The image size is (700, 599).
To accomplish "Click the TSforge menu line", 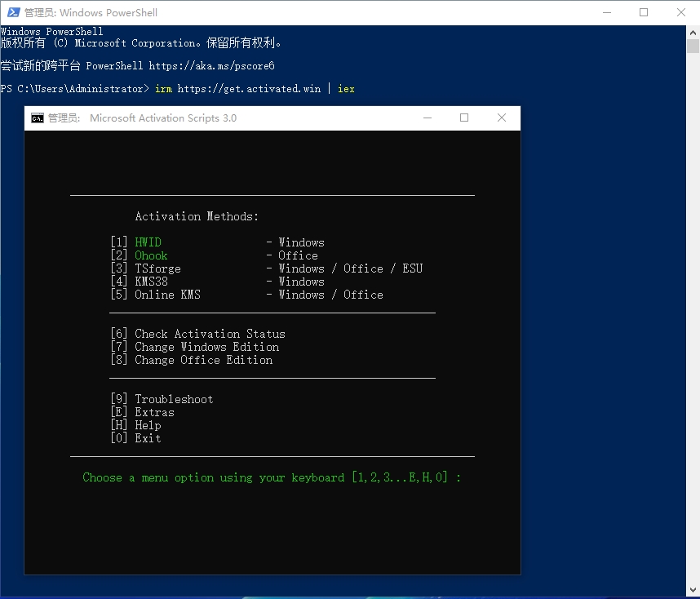I will click(267, 268).
